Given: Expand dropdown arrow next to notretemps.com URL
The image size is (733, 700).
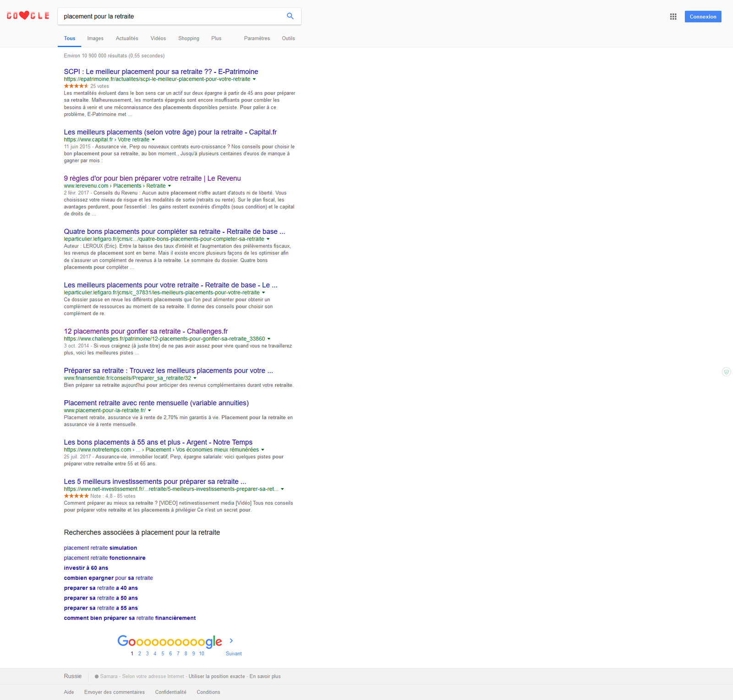Looking at the screenshot, I should click(263, 450).
